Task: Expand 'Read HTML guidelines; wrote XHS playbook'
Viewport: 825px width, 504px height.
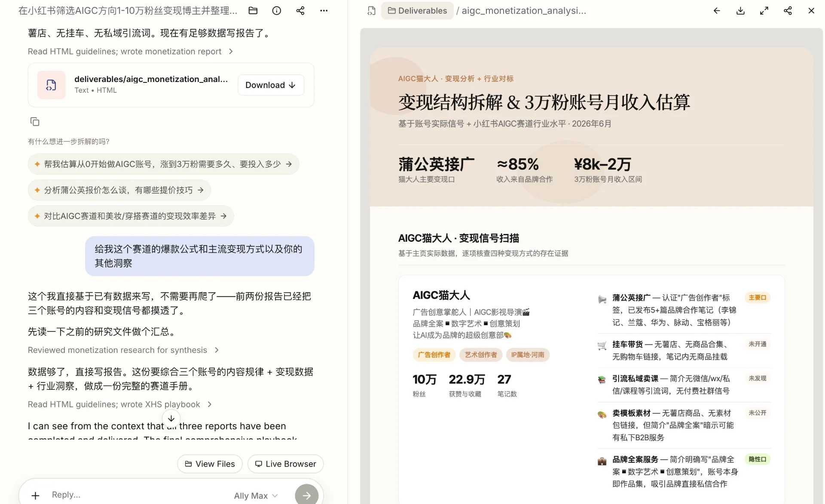Action: pyautogui.click(x=120, y=404)
